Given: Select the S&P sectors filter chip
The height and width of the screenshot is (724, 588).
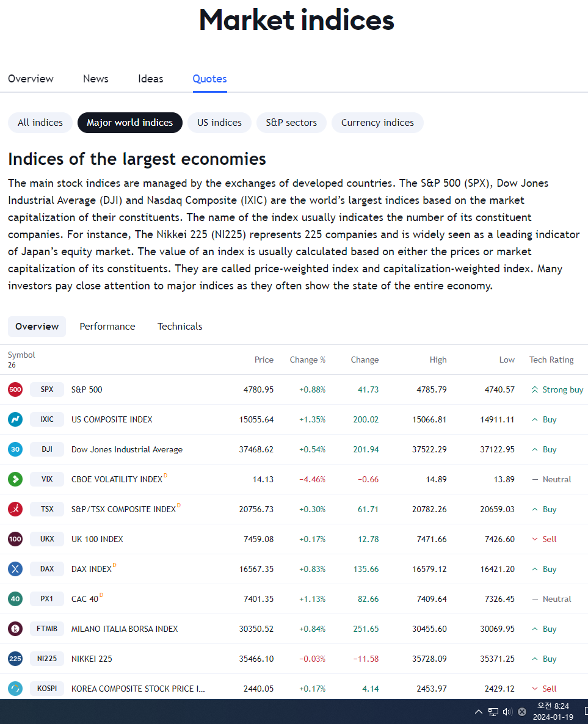Looking at the screenshot, I should point(291,122).
